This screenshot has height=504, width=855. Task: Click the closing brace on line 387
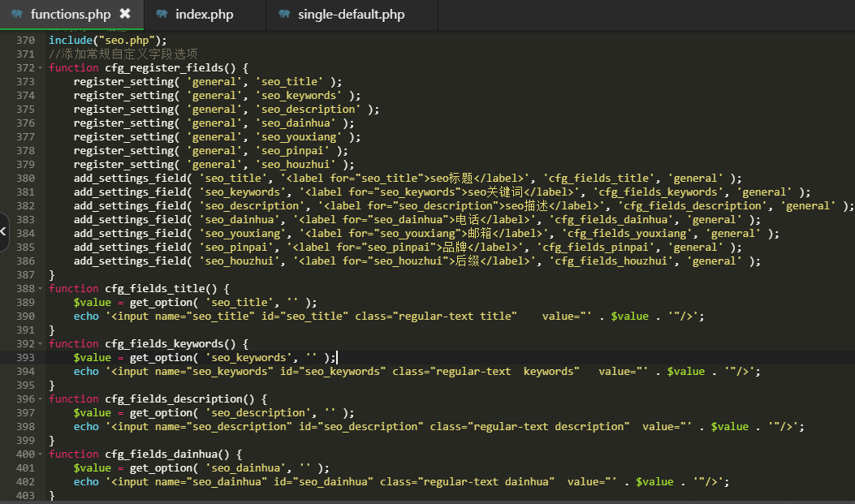coord(52,275)
